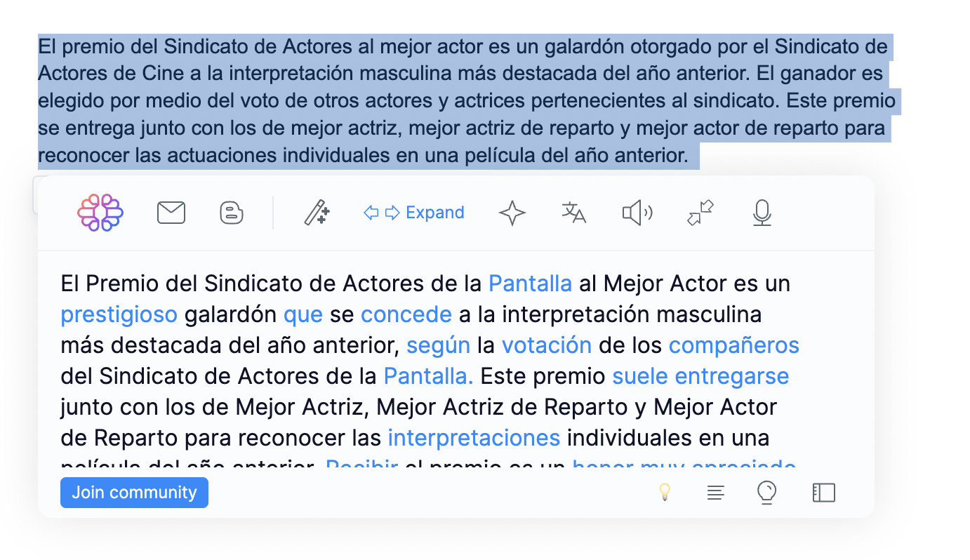Viewport: 970px width, 560px height.
Task: Start voice dictation with the microphone icon
Action: coord(762,213)
